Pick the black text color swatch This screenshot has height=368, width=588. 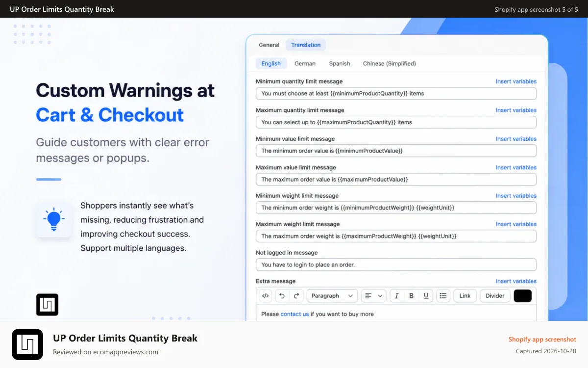(522, 296)
